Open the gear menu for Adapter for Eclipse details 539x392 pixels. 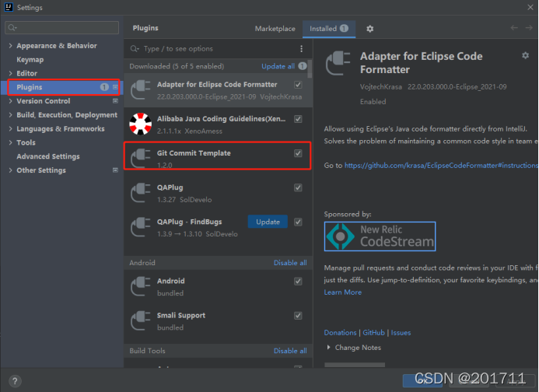[x=525, y=55]
